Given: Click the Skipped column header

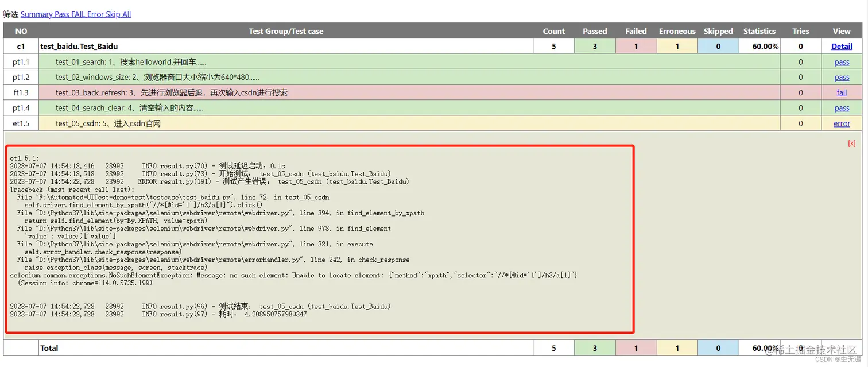Looking at the screenshot, I should (x=718, y=31).
